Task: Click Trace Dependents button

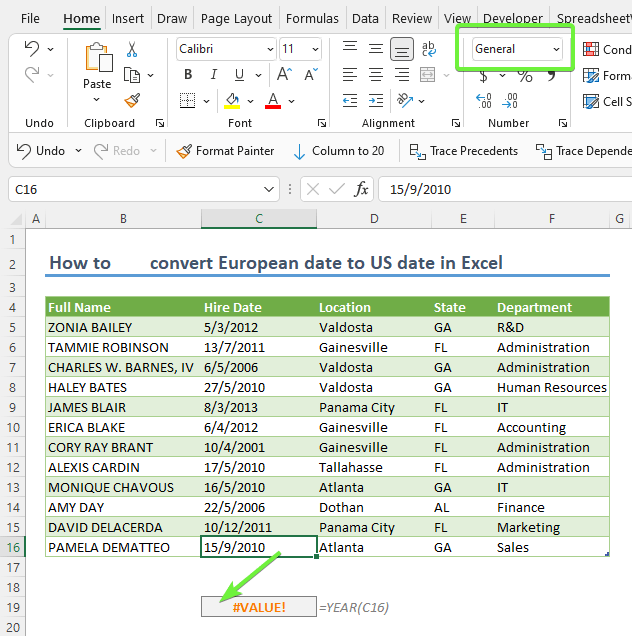Action: coord(583,151)
